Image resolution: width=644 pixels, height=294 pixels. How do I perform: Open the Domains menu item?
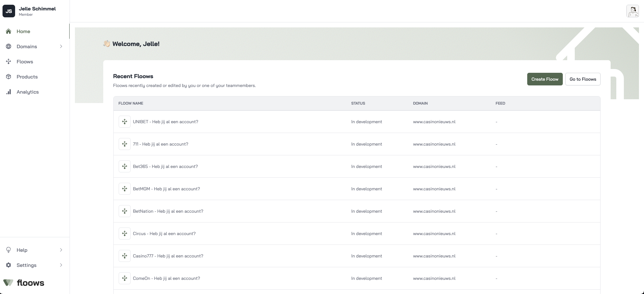point(35,46)
